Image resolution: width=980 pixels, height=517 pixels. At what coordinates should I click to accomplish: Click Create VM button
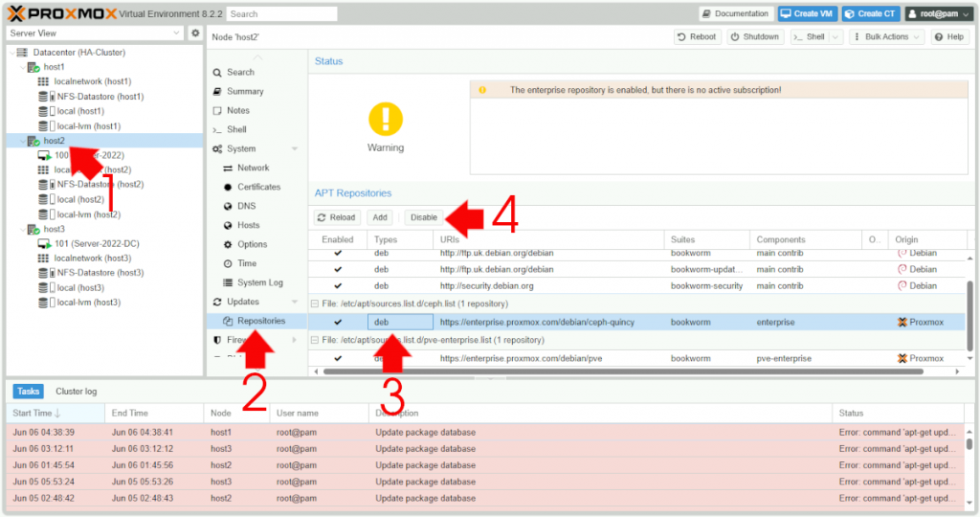(807, 13)
